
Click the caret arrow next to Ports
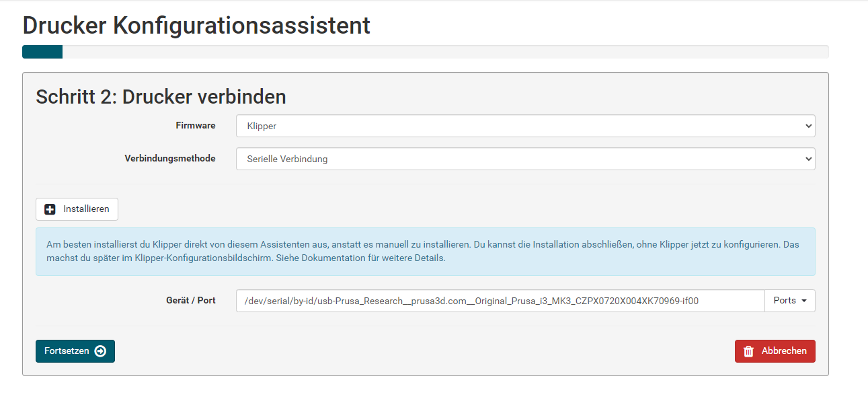click(x=804, y=301)
